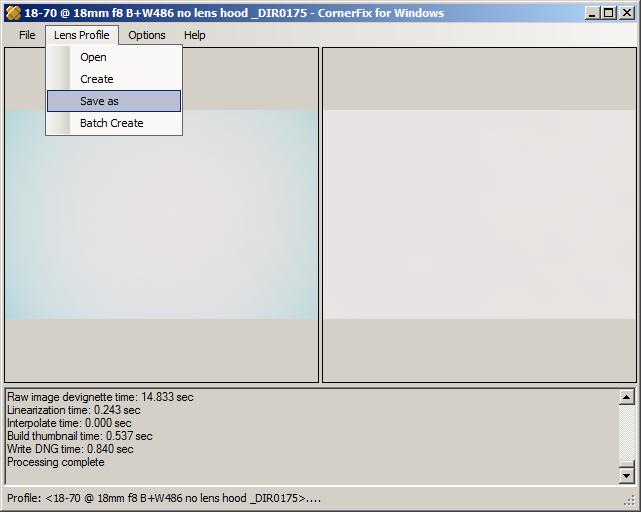The height and width of the screenshot is (512, 641).
Task: Click 'Write DNG time: 0.840 sec' line
Action: 70,449
